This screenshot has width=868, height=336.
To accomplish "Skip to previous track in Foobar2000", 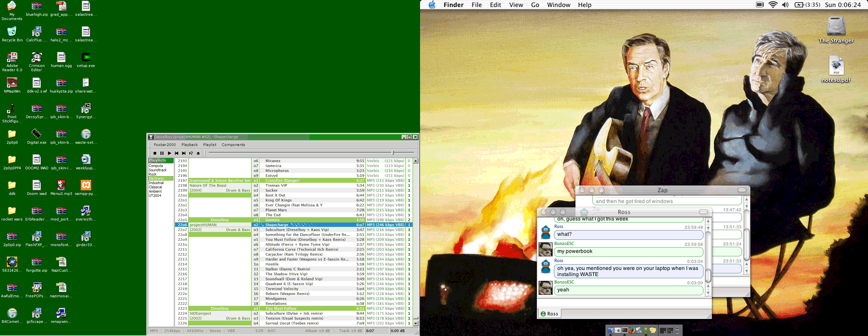I will click(177, 153).
